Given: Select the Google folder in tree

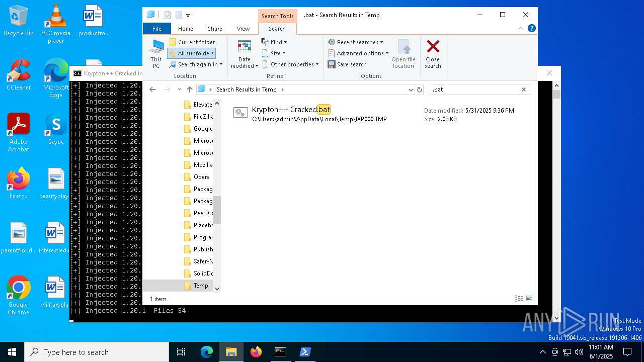Looking at the screenshot, I should tap(198, 129).
